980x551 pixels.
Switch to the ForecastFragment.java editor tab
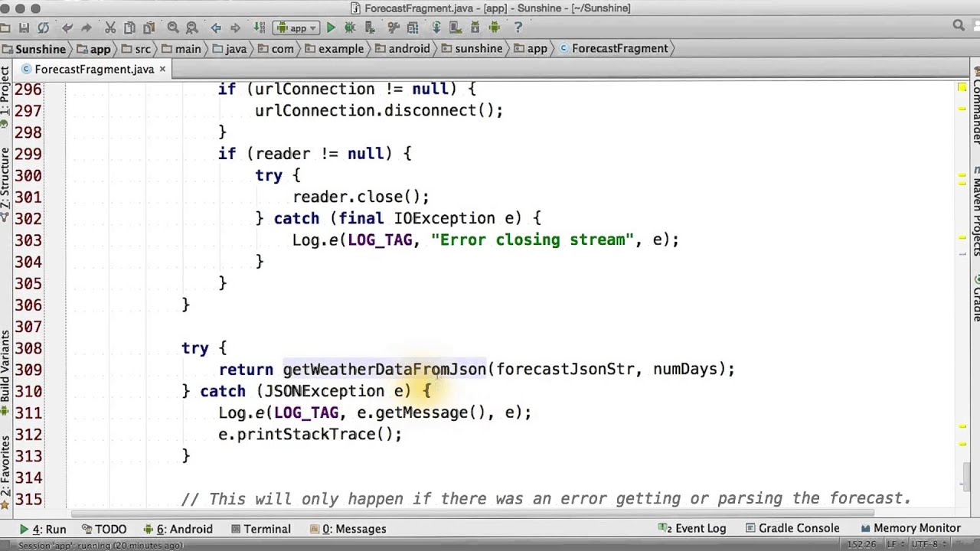click(x=94, y=69)
